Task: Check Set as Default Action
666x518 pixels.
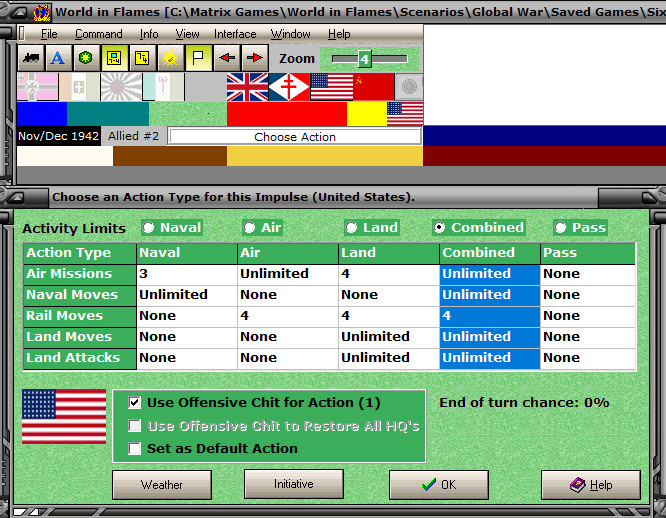Action: point(135,448)
